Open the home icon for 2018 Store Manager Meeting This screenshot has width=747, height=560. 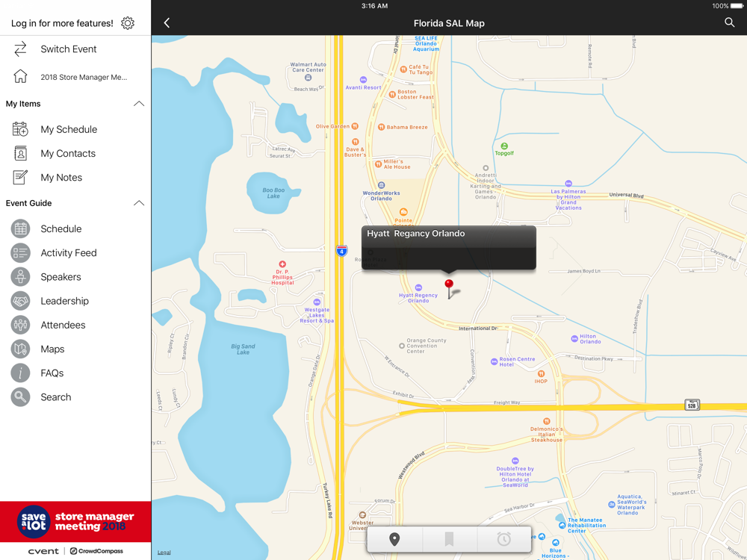[x=20, y=76]
